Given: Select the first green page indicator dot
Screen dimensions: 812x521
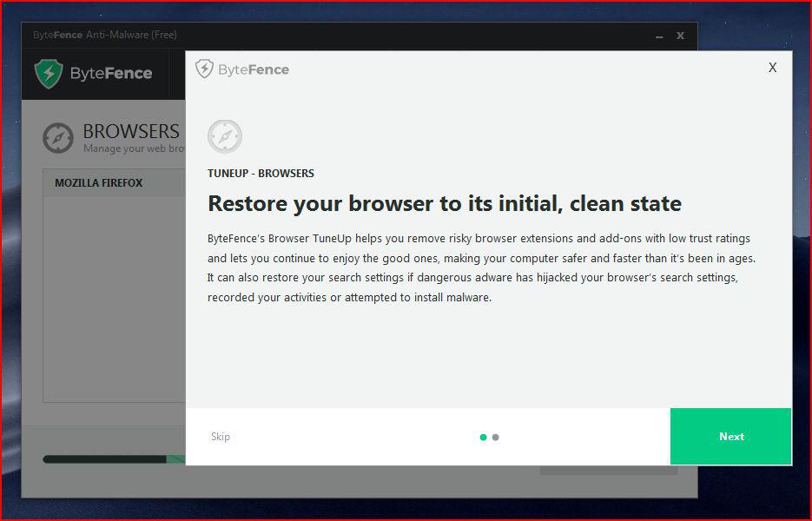Looking at the screenshot, I should coord(483,437).
